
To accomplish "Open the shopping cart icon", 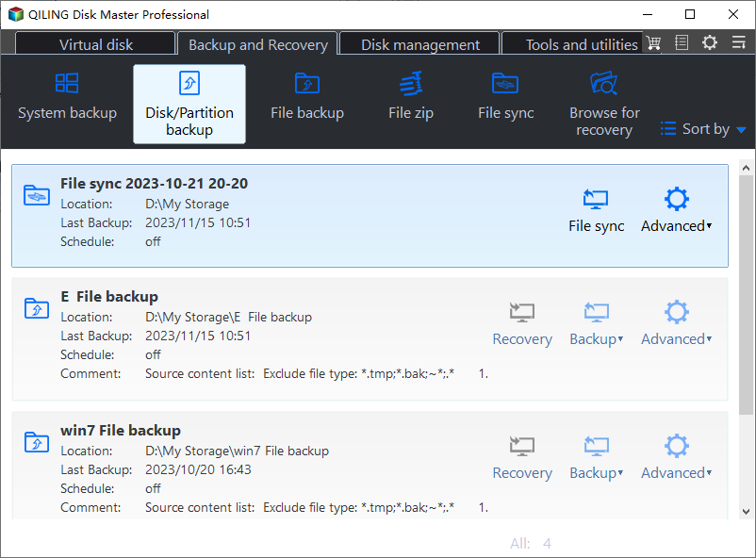I will pyautogui.click(x=653, y=43).
